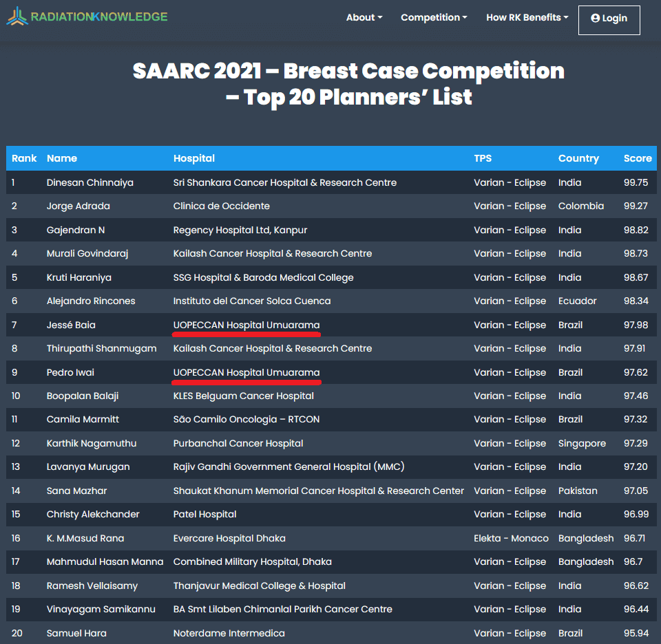Click the Hospital column header
The image size is (661, 644).
click(x=194, y=158)
